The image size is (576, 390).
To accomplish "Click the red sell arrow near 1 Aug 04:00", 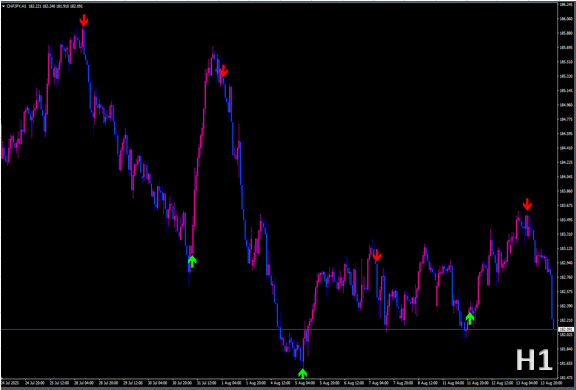I will [223, 71].
